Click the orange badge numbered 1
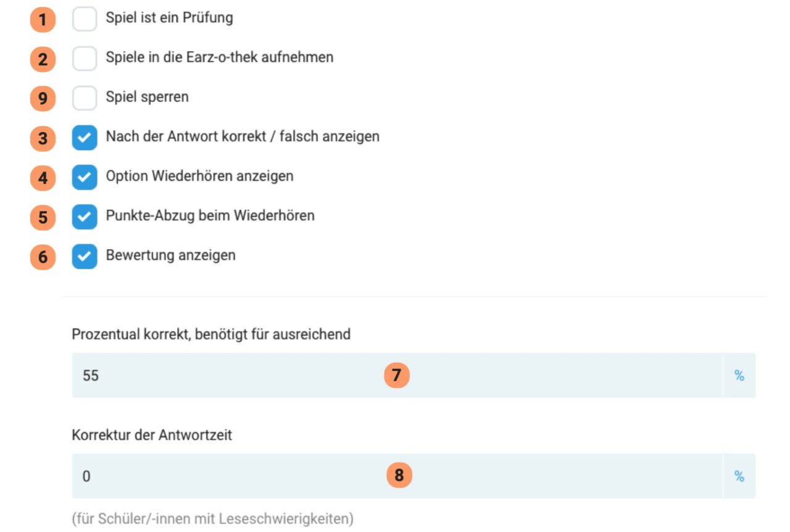Viewport: 790px width, 532px height. (42, 19)
